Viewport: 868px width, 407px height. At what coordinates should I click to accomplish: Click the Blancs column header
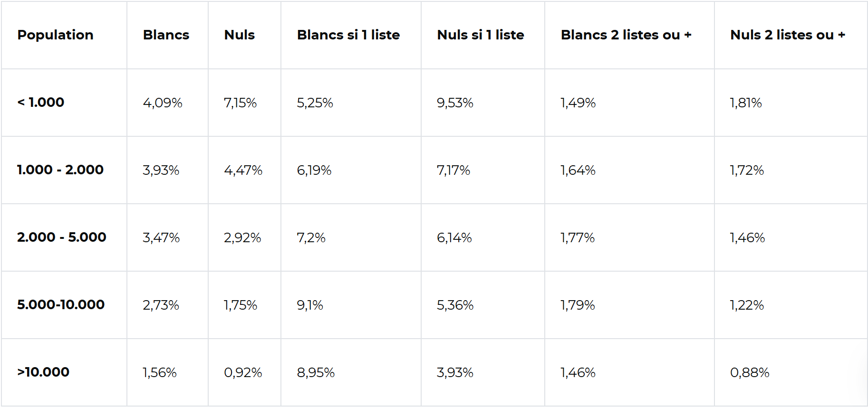[166, 35]
